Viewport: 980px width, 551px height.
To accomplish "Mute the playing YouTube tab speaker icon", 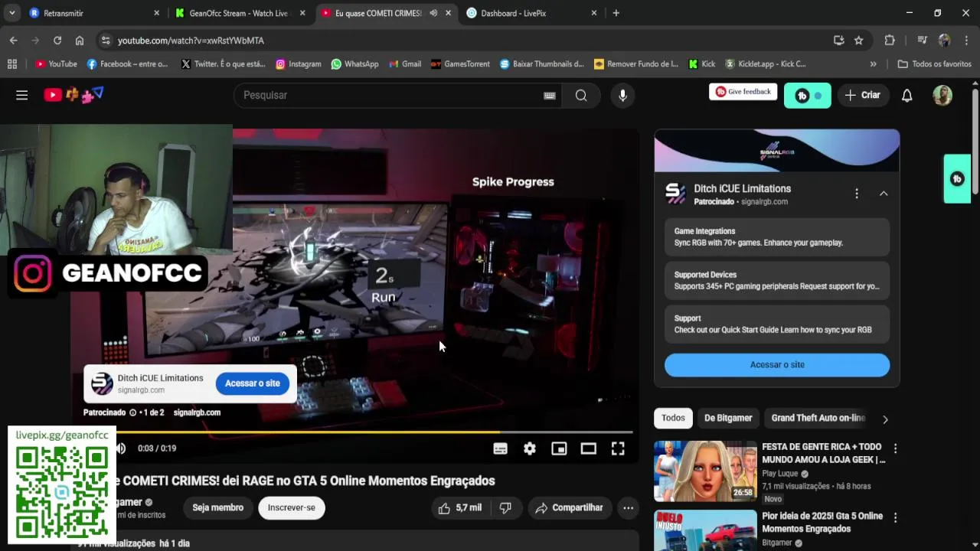I will tap(433, 13).
